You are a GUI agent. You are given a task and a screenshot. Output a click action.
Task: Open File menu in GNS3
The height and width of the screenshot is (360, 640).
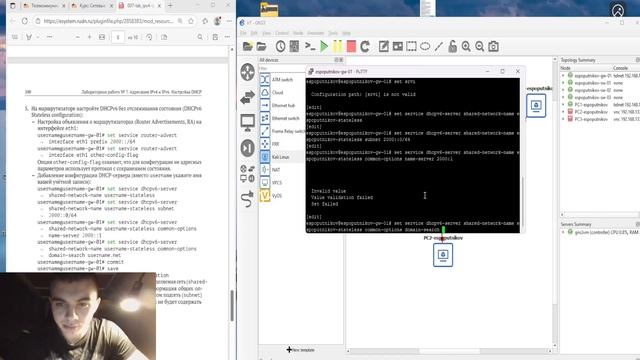pos(243,33)
